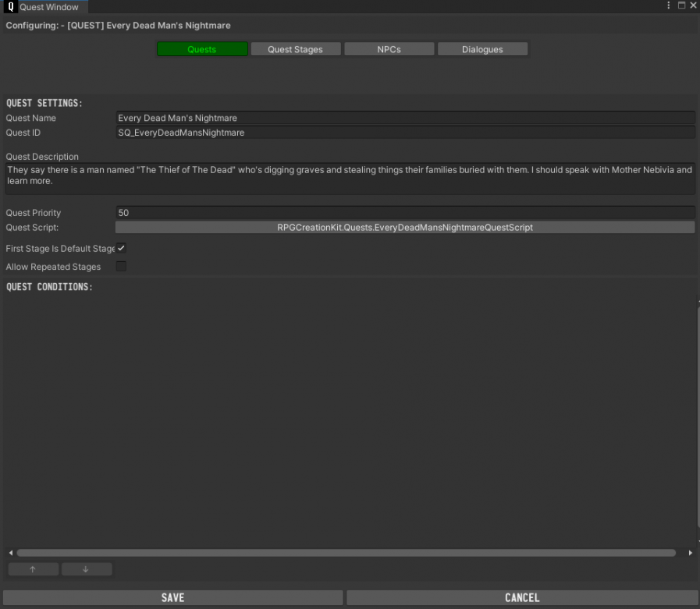This screenshot has width=700, height=609.
Task: Click the move down arrow button
Action: pyautogui.click(x=86, y=569)
